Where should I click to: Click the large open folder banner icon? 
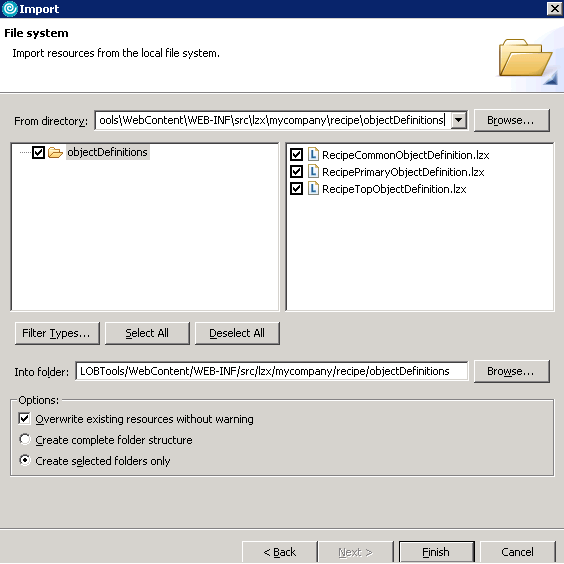point(526,58)
